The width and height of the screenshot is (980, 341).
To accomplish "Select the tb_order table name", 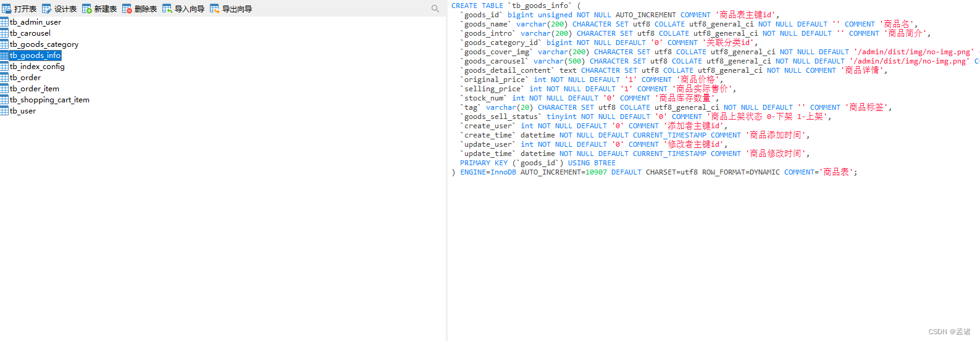I will coord(25,78).
